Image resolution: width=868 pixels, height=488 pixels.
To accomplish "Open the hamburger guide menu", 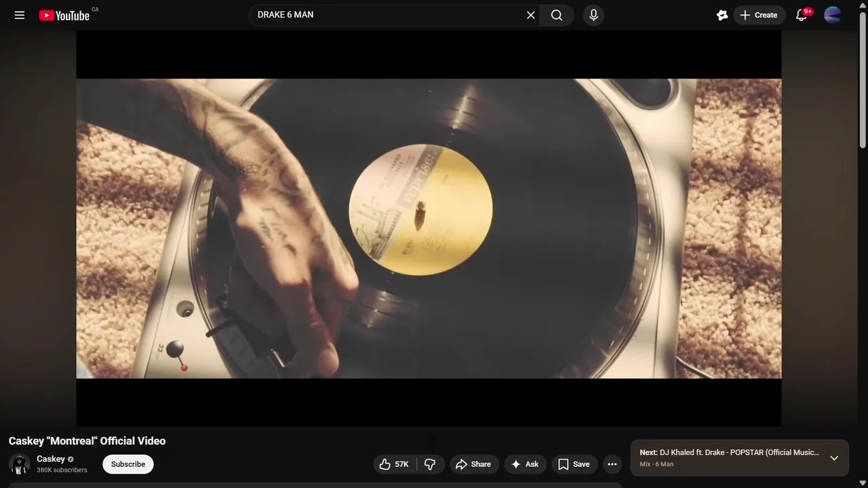I will point(20,15).
